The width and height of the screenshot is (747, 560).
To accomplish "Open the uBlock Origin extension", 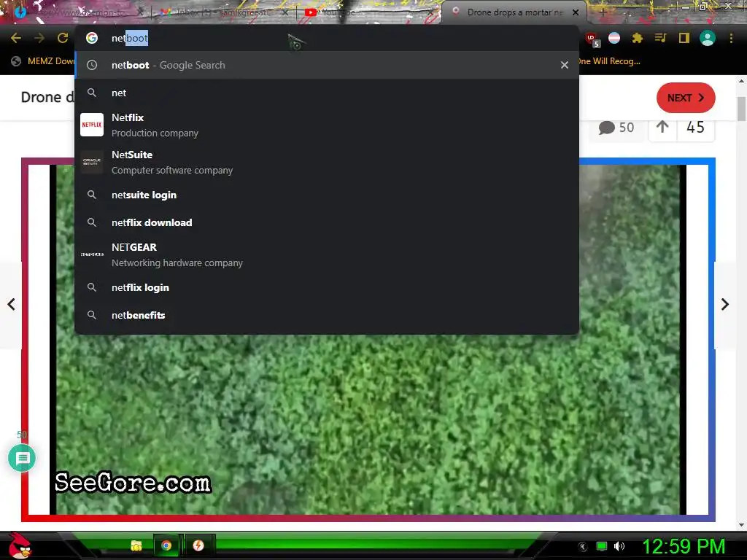I will tap(592, 39).
